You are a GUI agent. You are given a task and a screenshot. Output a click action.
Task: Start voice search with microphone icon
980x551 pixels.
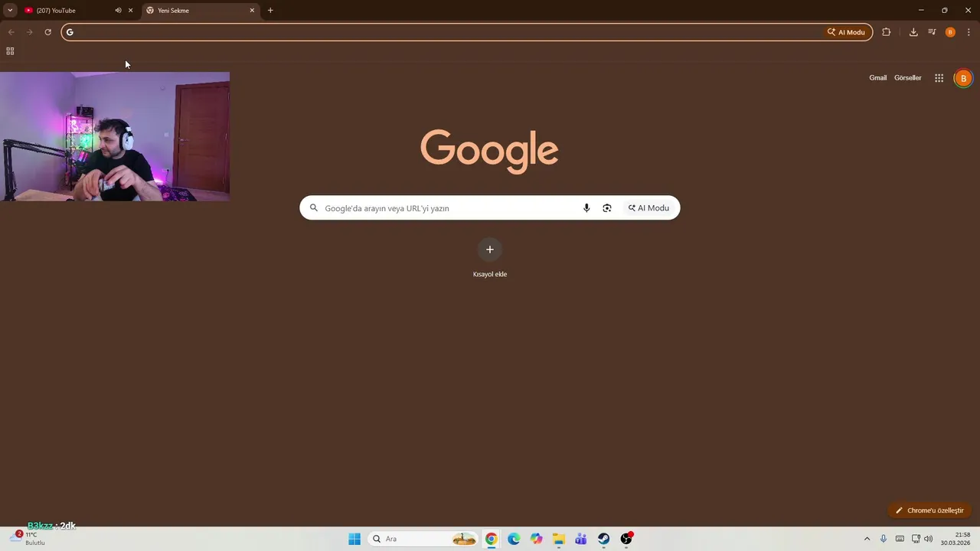(586, 208)
